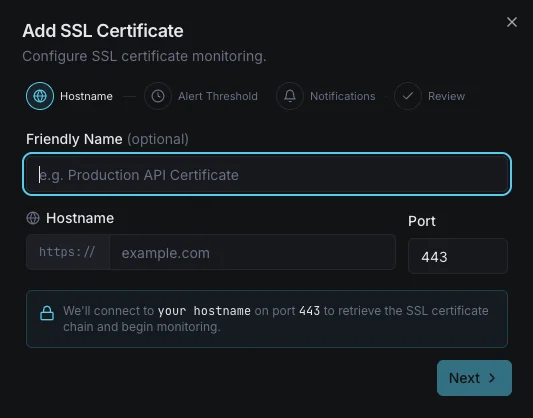Click the chevron arrow inside Next button

[x=492, y=378]
